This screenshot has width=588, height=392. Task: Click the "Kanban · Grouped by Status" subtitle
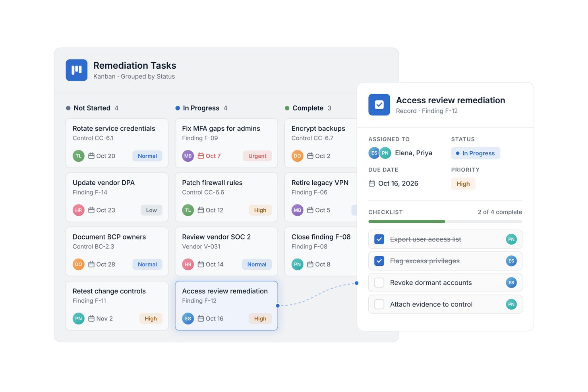[x=134, y=77]
